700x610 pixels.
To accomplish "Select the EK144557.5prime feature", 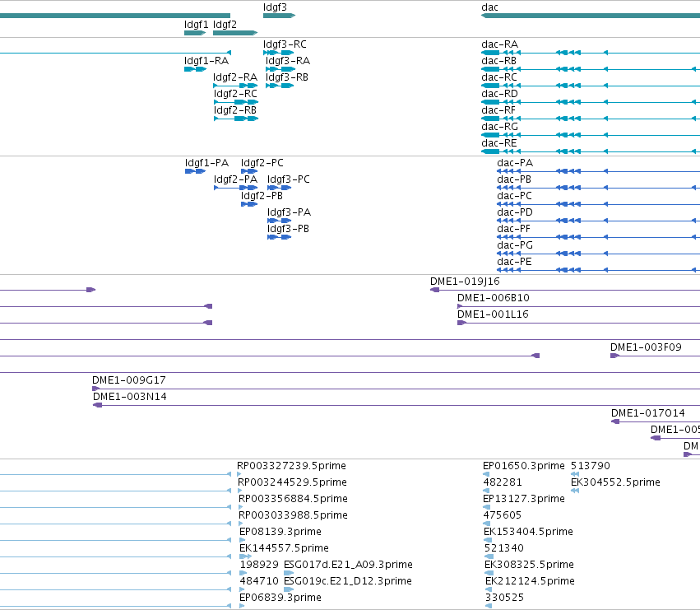I will tap(245, 556).
